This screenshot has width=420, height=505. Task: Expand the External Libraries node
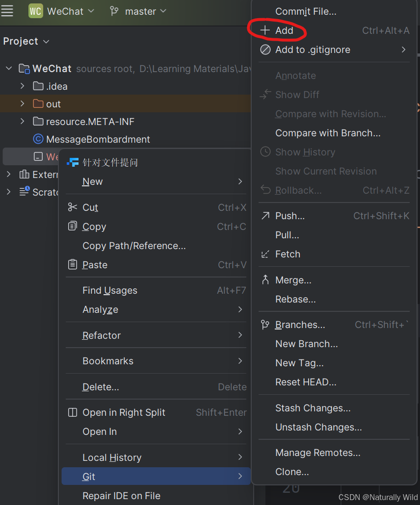(x=9, y=174)
